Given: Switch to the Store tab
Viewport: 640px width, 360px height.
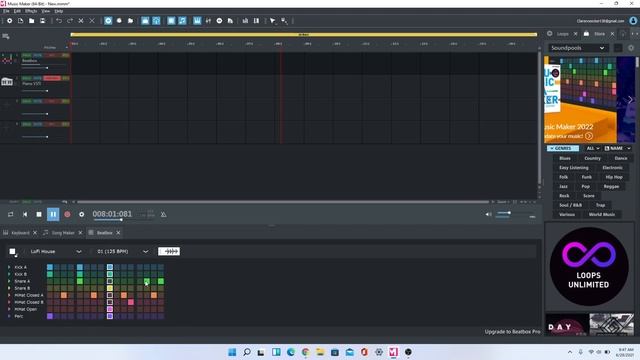Looking at the screenshot, I should coord(599,34).
